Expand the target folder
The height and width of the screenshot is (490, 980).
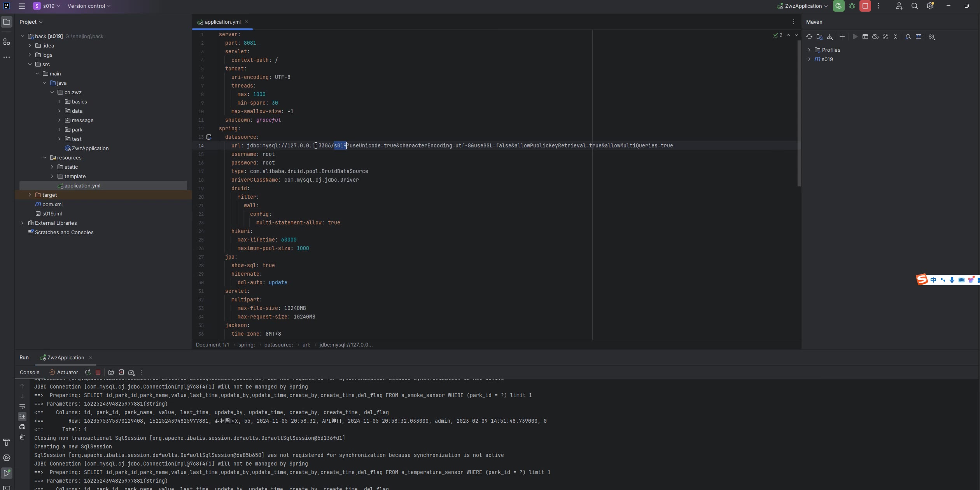click(x=30, y=195)
